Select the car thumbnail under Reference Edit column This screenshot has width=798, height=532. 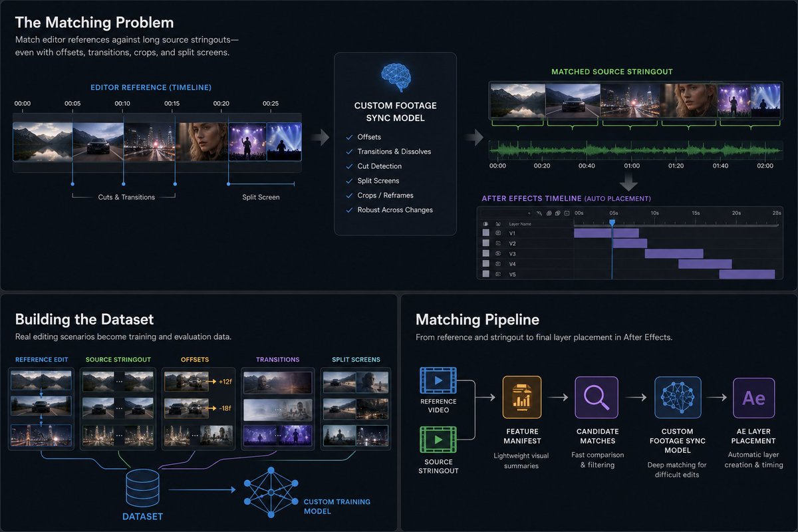(x=42, y=406)
